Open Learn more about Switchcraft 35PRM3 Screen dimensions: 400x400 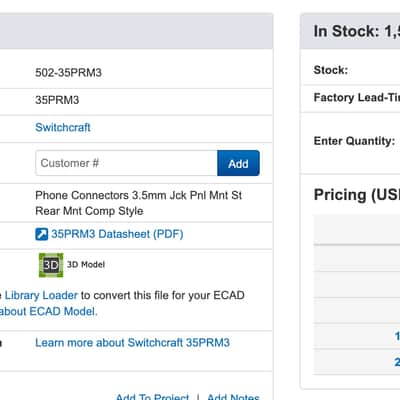(132, 343)
